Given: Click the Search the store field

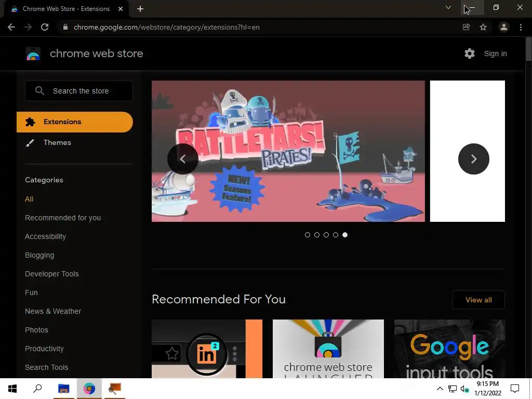Looking at the screenshot, I should 79,91.
